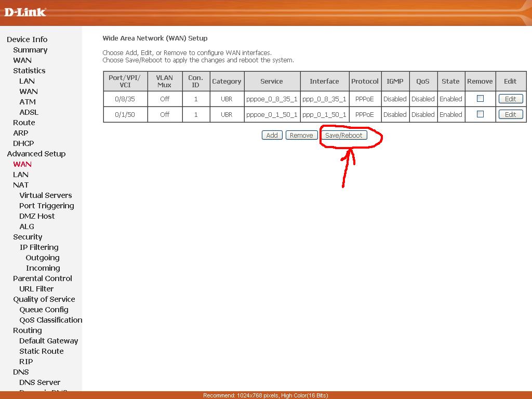Viewport: 532px width, 399px height.
Task: Open ADSL statistics page
Action: 29,112
